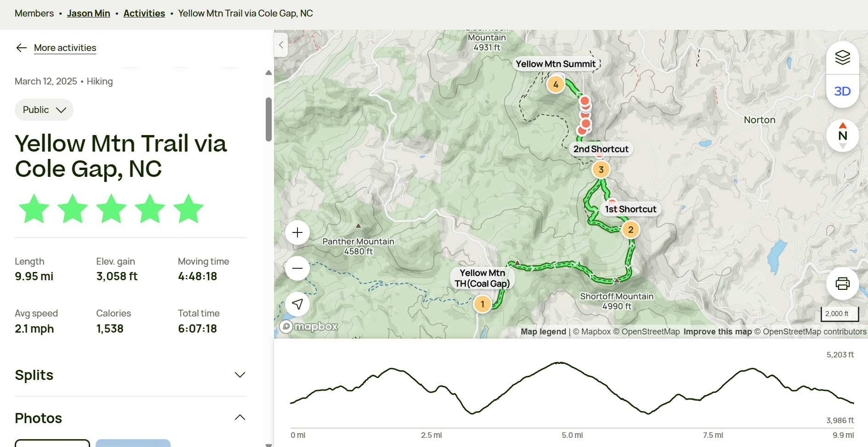This screenshot has height=447, width=868.
Task: Click the Yellow Mtn TH (Coal Gap) label
Action: pyautogui.click(x=482, y=278)
